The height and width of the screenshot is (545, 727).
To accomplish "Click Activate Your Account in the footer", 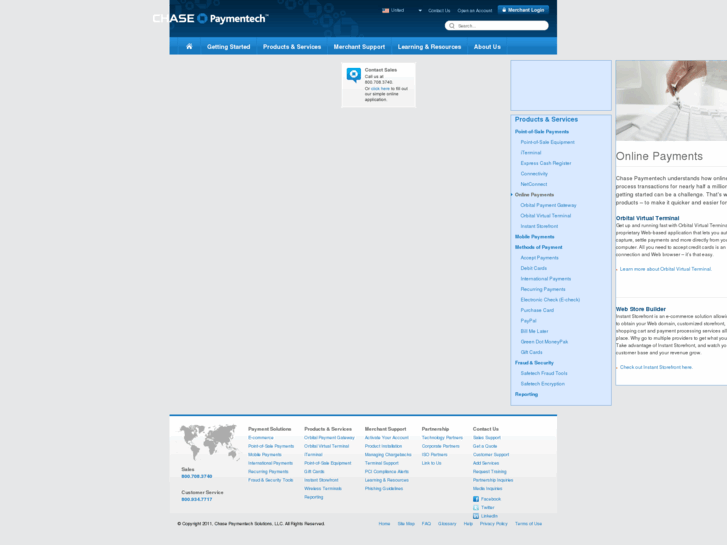I will coord(387,438).
